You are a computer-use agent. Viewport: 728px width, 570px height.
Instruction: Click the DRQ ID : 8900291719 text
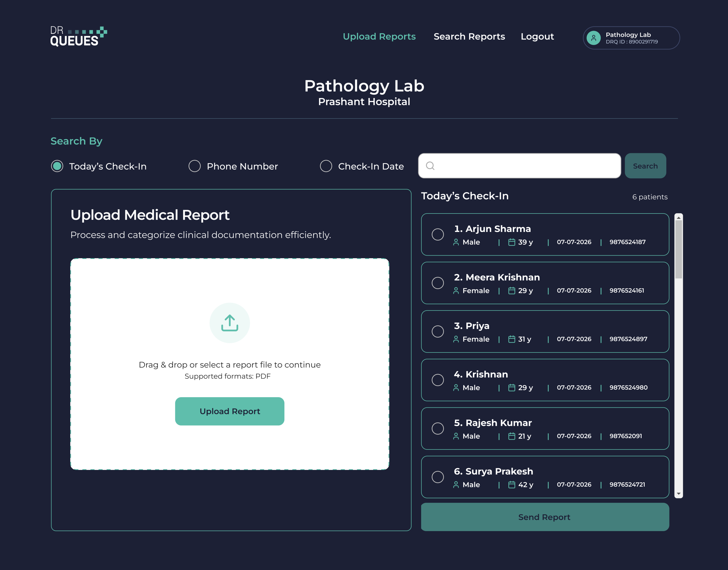632,42
